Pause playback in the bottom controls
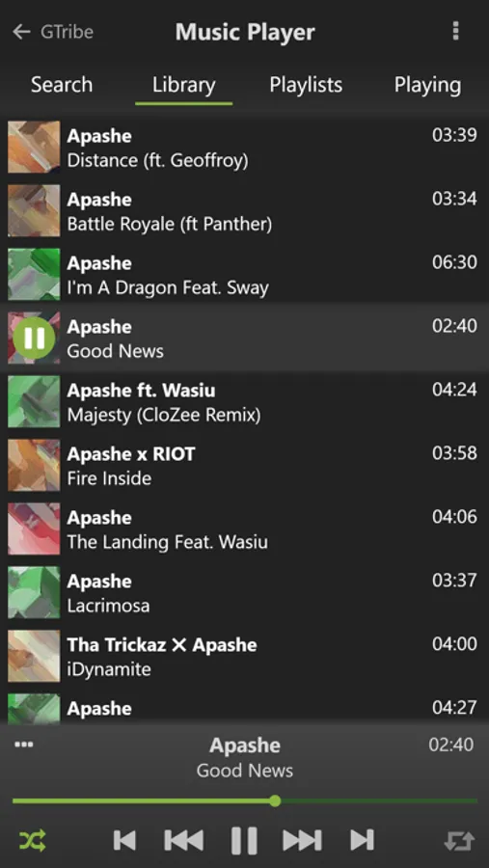 click(244, 840)
